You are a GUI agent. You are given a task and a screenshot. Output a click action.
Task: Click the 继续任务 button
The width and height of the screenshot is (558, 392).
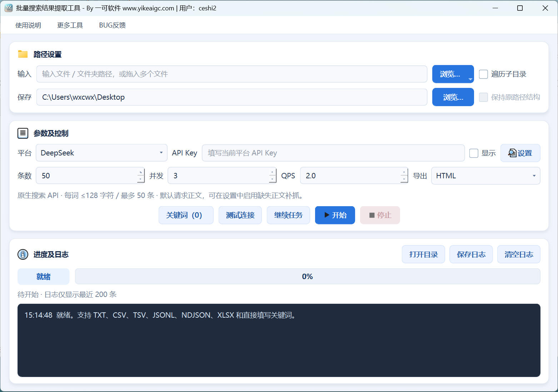tap(288, 215)
